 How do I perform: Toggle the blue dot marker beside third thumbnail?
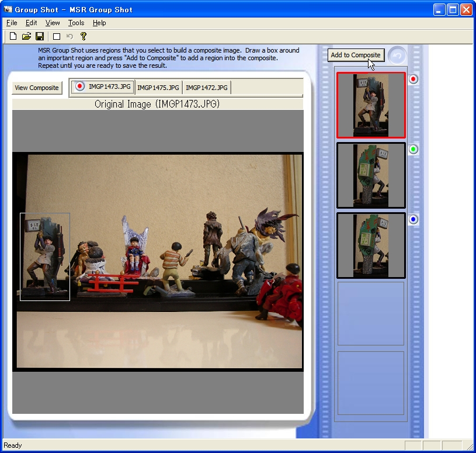pos(413,219)
